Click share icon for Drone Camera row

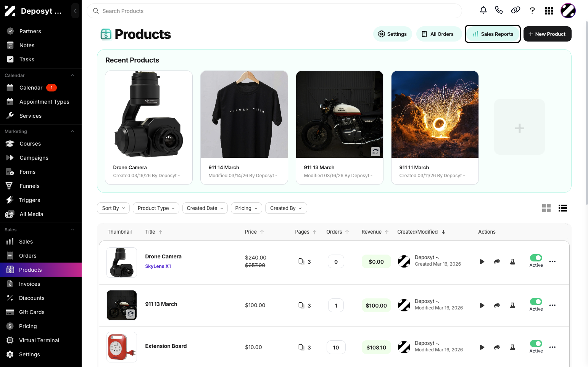(x=497, y=261)
